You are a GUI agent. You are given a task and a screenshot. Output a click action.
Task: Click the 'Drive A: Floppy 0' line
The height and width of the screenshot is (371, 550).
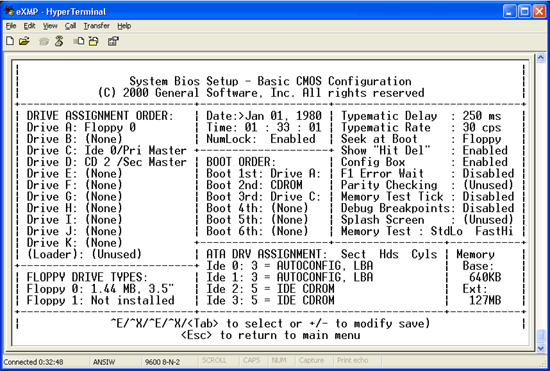(81, 128)
